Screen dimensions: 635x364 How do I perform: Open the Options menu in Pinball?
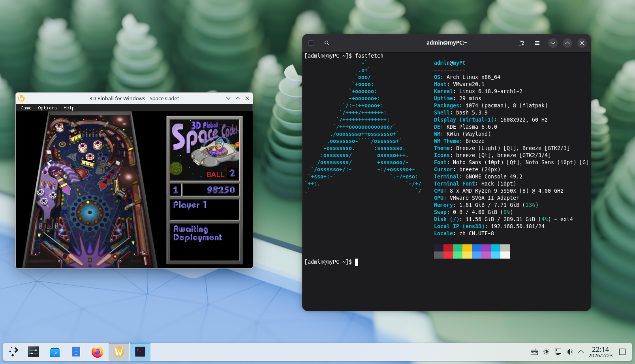47,108
